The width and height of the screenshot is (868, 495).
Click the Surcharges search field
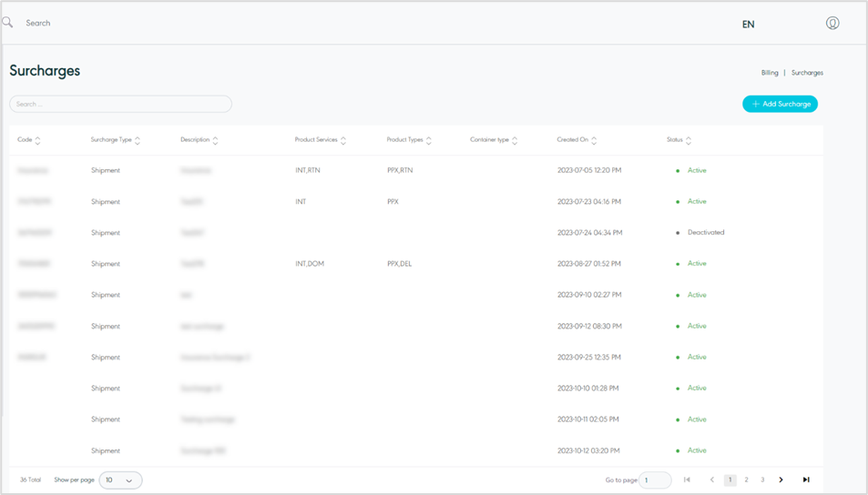pos(120,104)
